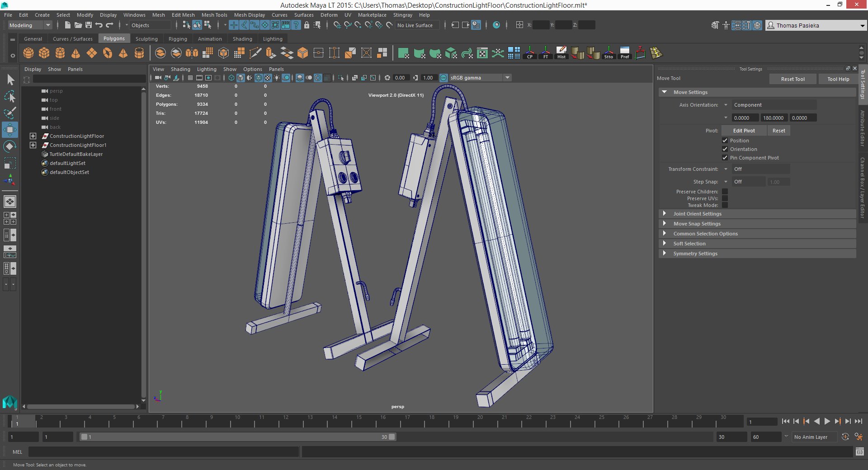Open the Mesh Tools menu
This screenshot has height=470, width=868.
pyautogui.click(x=214, y=15)
